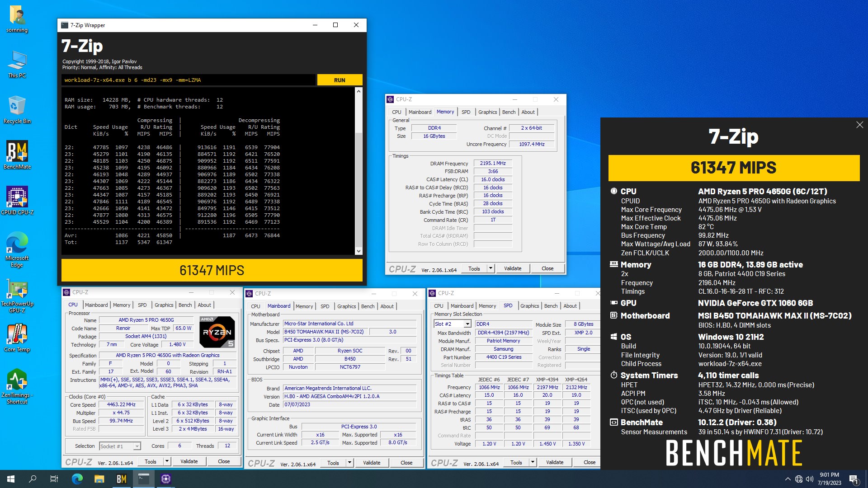Edit the 7-Zip workload command field

point(189,80)
